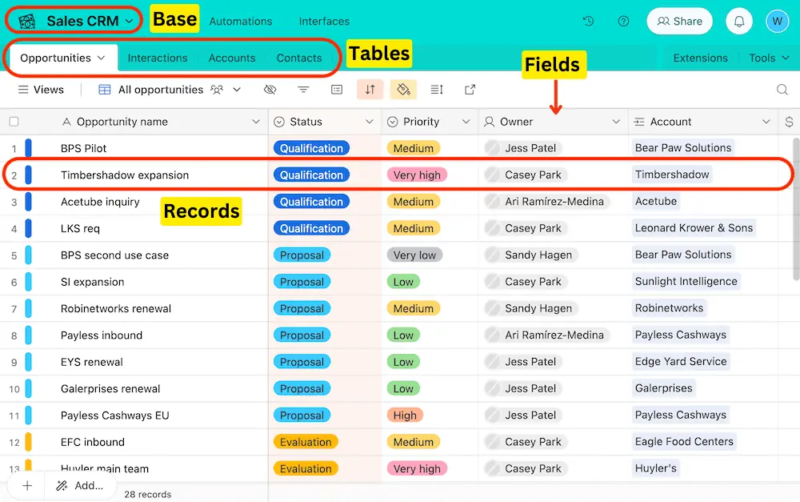Open the row height icon
The image size is (800, 502).
click(x=437, y=90)
